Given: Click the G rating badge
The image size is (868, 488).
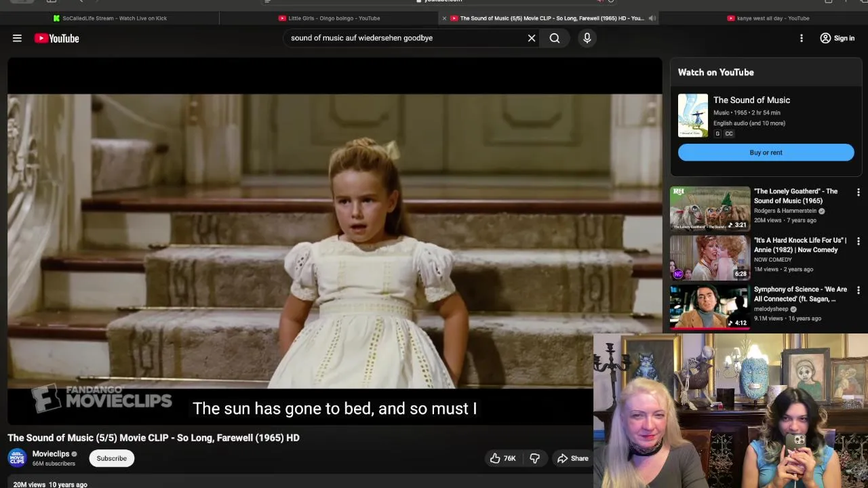Looking at the screenshot, I should tap(717, 134).
